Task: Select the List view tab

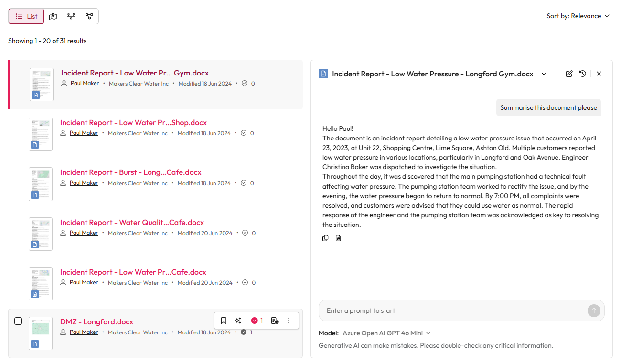Action: coord(26,16)
